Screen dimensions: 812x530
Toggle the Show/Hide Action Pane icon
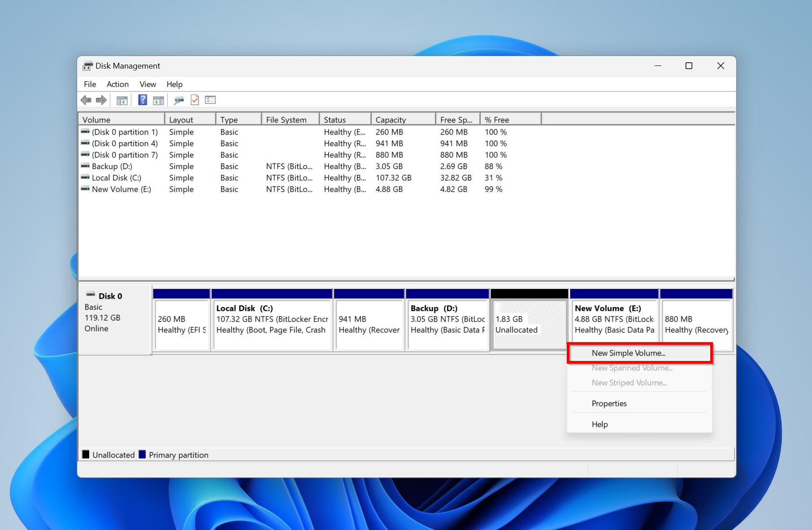158,100
